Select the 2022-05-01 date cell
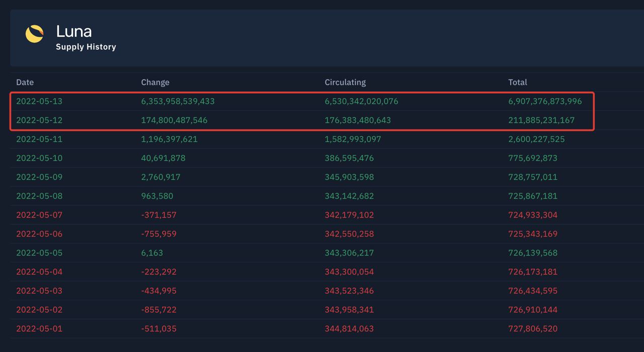Image resolution: width=644 pixels, height=352 pixels. 39,328
